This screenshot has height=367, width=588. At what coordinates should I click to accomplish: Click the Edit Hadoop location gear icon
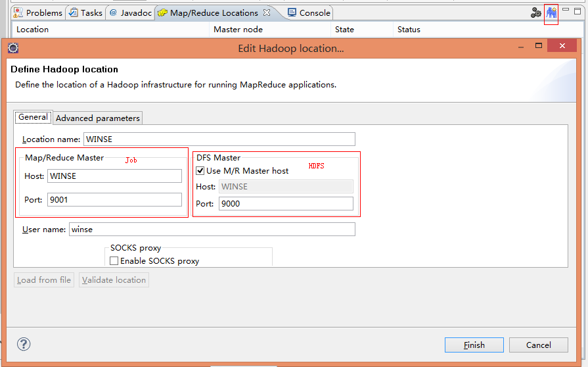coord(535,12)
